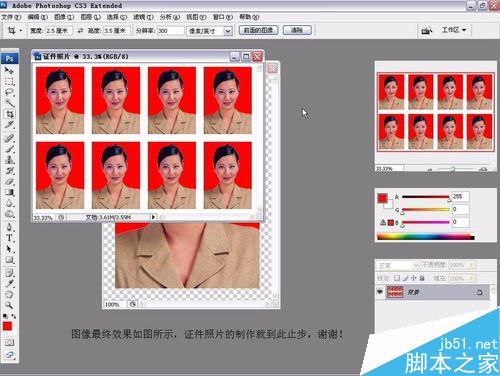The image size is (500, 376).
Task: Click the 前面的图像 button
Action: click(258, 30)
